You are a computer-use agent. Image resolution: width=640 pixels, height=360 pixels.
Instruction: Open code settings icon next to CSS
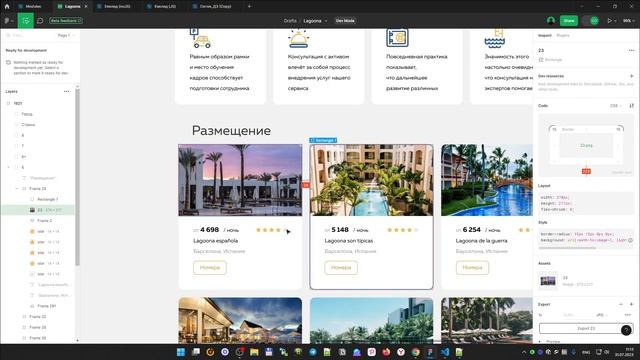(631, 106)
